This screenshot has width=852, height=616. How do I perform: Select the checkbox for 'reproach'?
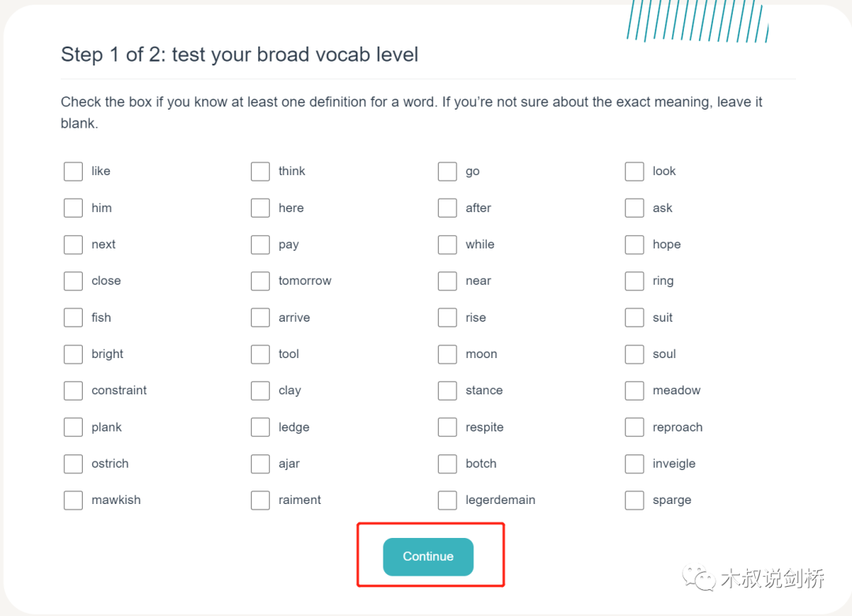[x=634, y=427]
